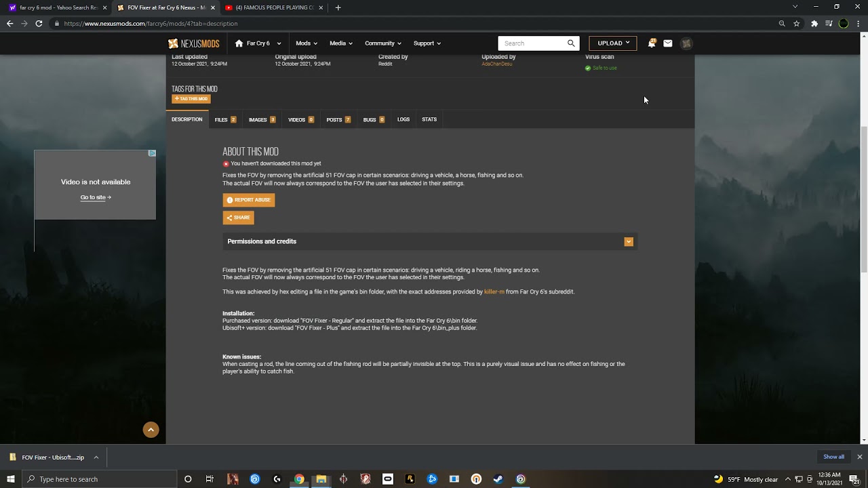Click the home icon beside Far Cry 6
The width and height of the screenshot is (868, 488).
point(239,43)
